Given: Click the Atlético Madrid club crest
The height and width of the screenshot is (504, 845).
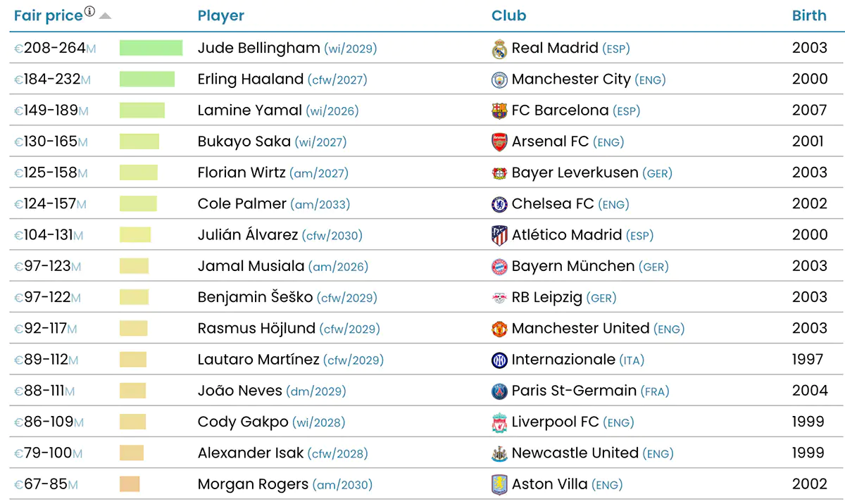Looking at the screenshot, I should pos(499,235).
